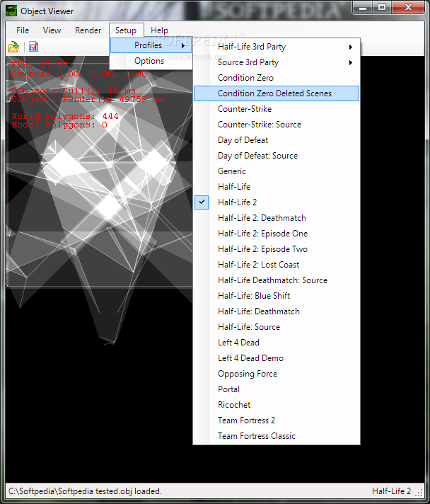Select Half-Life 2: Episode One profile
Image resolution: width=430 pixels, height=504 pixels.
(x=277, y=234)
